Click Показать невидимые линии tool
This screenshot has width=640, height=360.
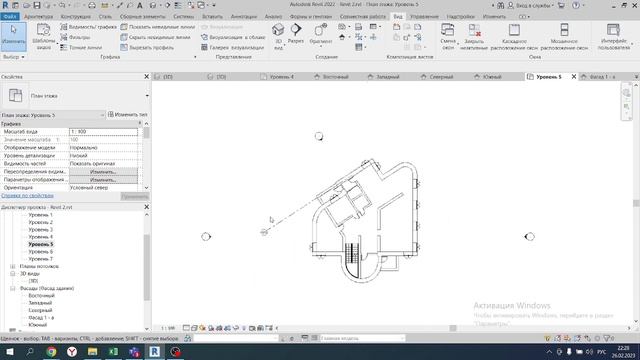point(158,27)
